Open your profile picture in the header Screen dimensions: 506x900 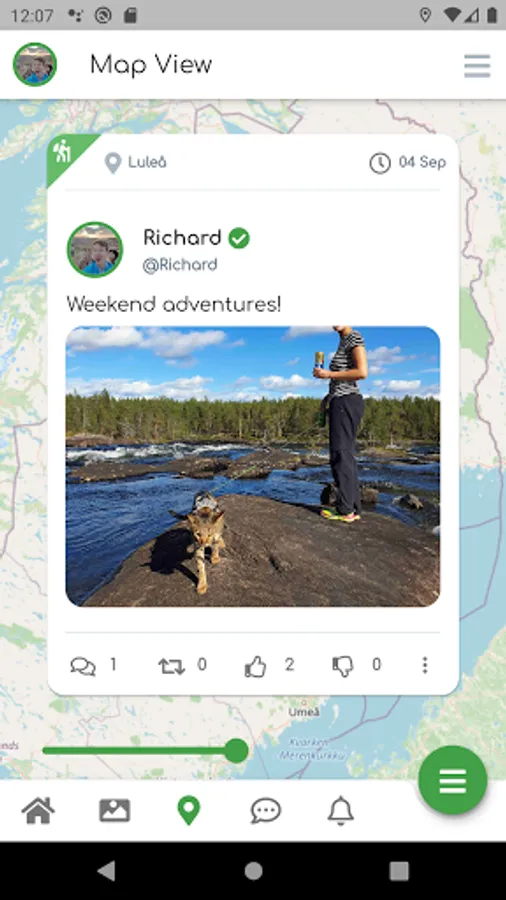pos(35,64)
